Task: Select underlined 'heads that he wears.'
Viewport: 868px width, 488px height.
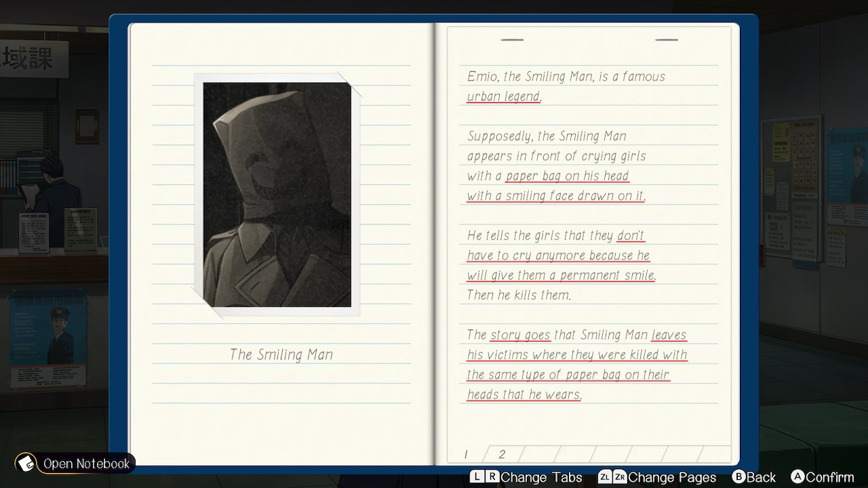Action: pyautogui.click(x=524, y=394)
